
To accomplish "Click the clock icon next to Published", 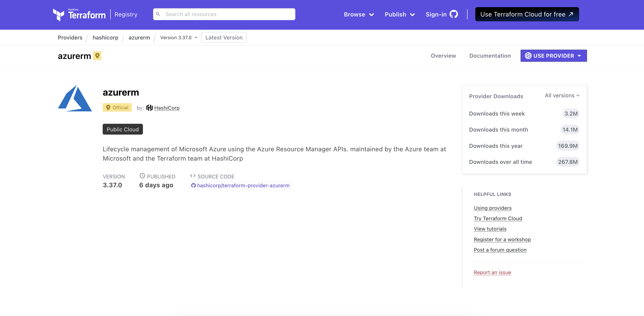I will click(142, 176).
